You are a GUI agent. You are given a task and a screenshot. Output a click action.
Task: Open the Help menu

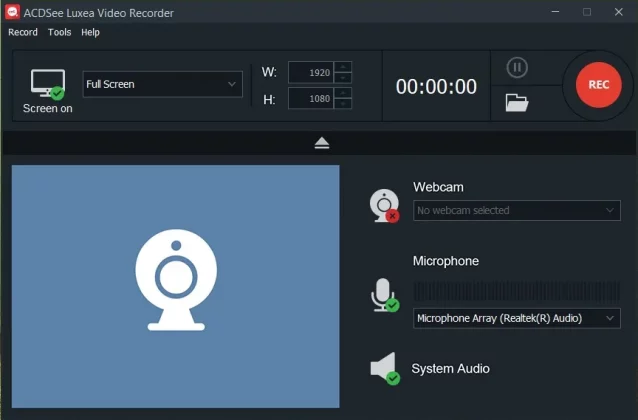click(91, 32)
